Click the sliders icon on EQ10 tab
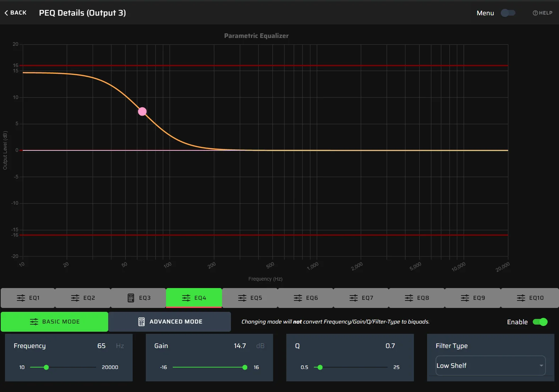Screen dimensions: 559x392 pyautogui.click(x=521, y=298)
